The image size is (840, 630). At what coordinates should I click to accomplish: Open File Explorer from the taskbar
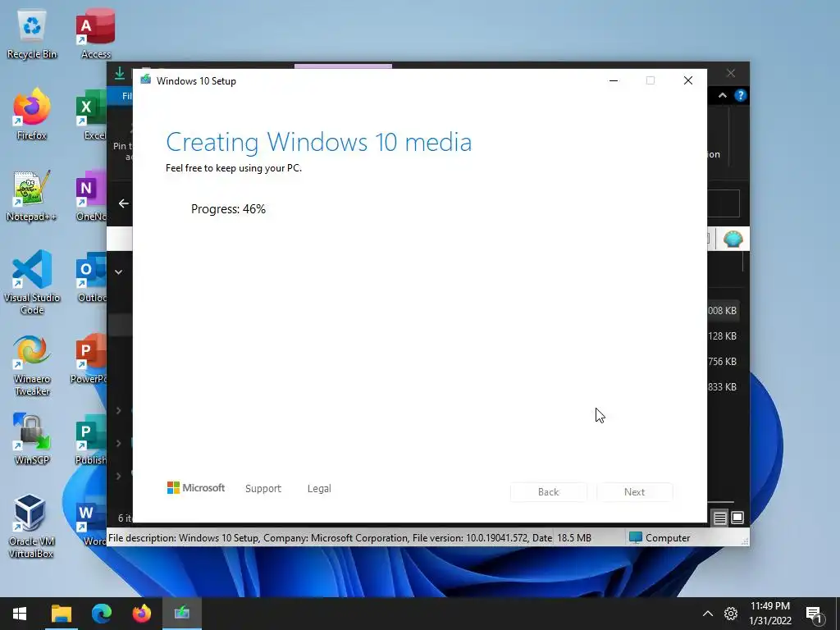(61, 614)
